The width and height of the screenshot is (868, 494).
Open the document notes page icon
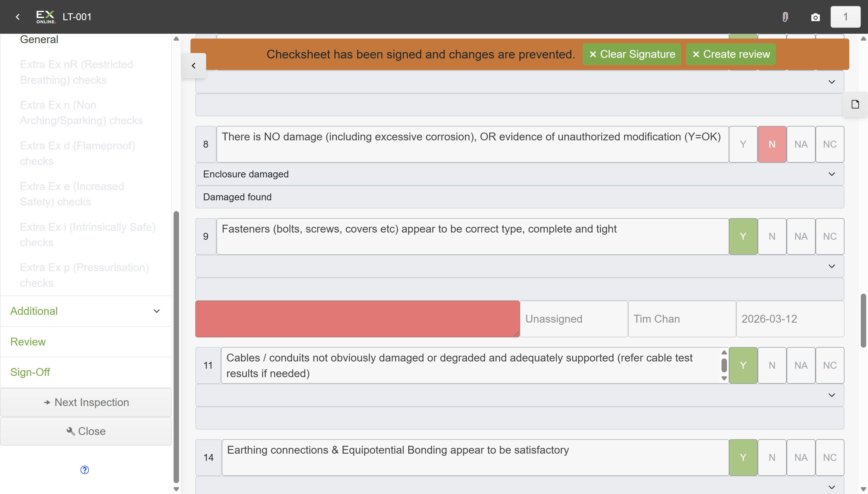(855, 104)
